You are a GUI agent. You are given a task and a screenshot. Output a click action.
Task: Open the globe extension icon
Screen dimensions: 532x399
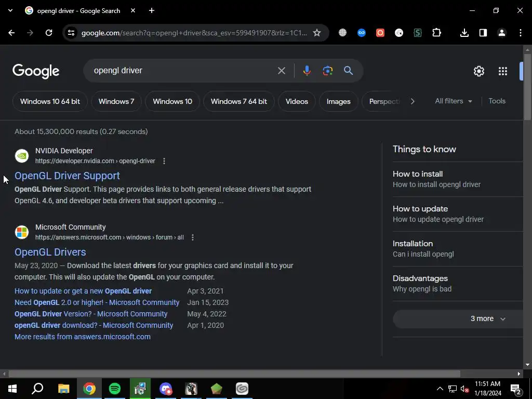343,33
